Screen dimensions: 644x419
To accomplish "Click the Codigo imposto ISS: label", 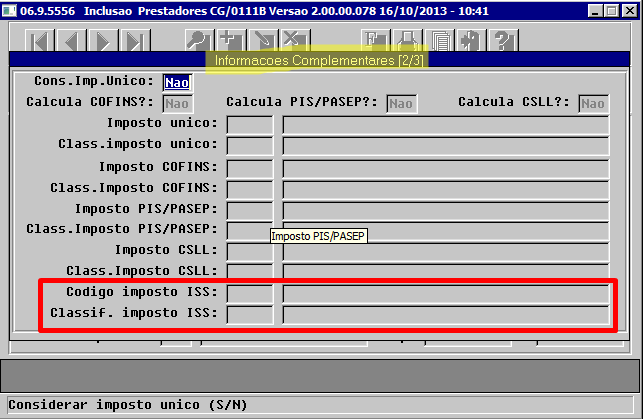I will [x=142, y=292].
